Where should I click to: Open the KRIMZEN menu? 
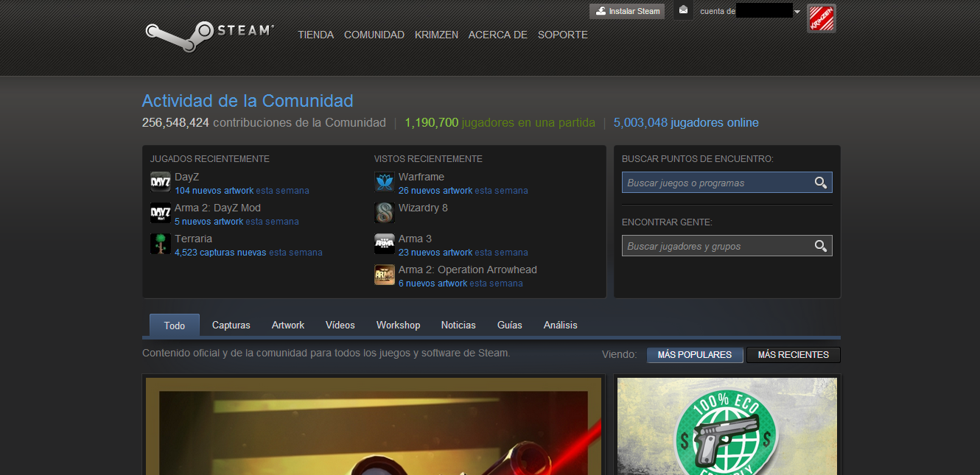(436, 35)
